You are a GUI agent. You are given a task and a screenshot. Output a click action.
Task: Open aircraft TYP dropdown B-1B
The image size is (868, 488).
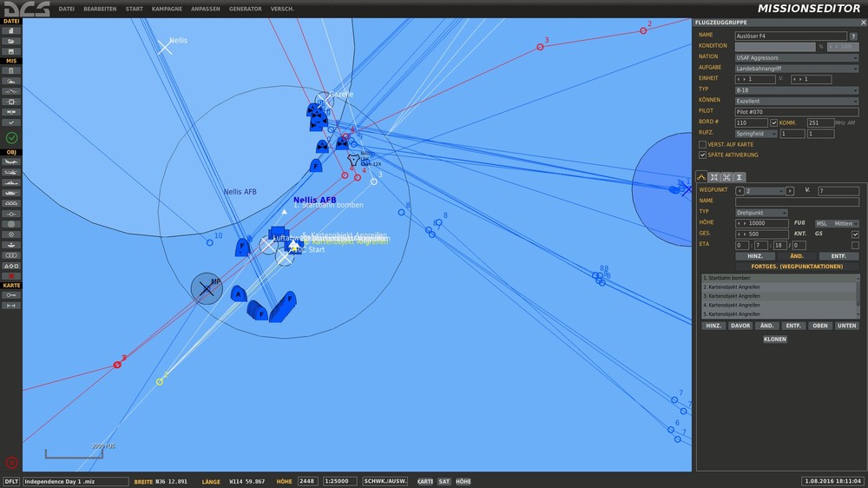797,90
